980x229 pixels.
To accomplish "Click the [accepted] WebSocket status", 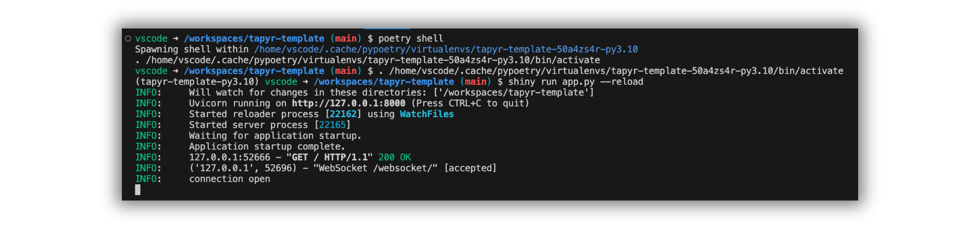I will (x=470, y=168).
